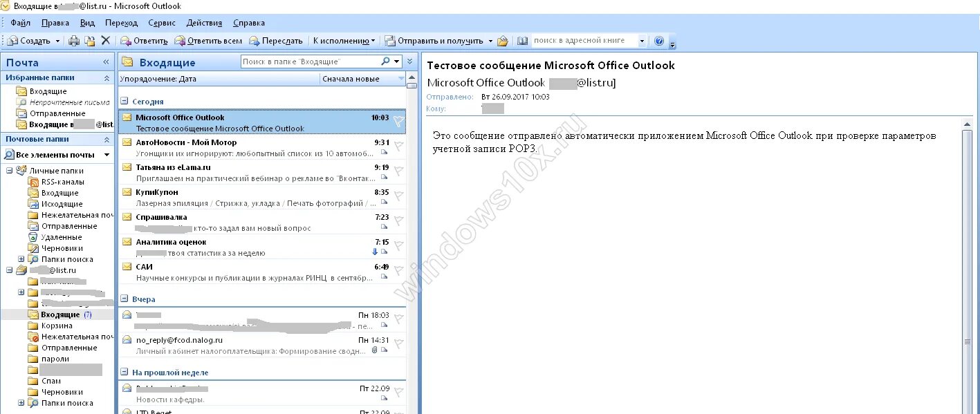
Task: Open the Переход menu
Action: [x=121, y=23]
